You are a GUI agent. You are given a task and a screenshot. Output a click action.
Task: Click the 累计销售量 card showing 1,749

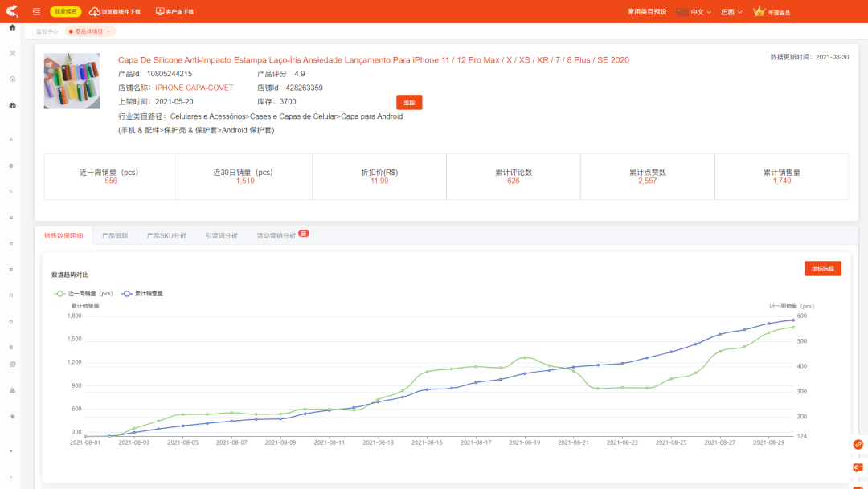pos(782,177)
